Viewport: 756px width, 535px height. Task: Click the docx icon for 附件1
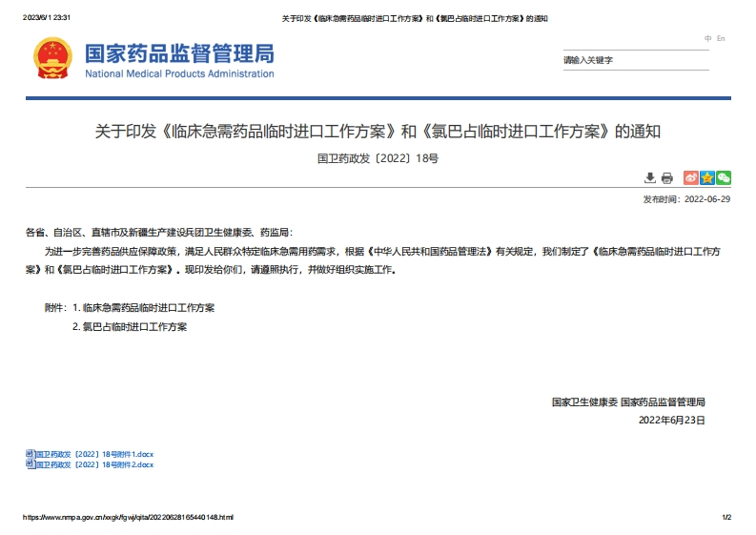pyautogui.click(x=30, y=454)
